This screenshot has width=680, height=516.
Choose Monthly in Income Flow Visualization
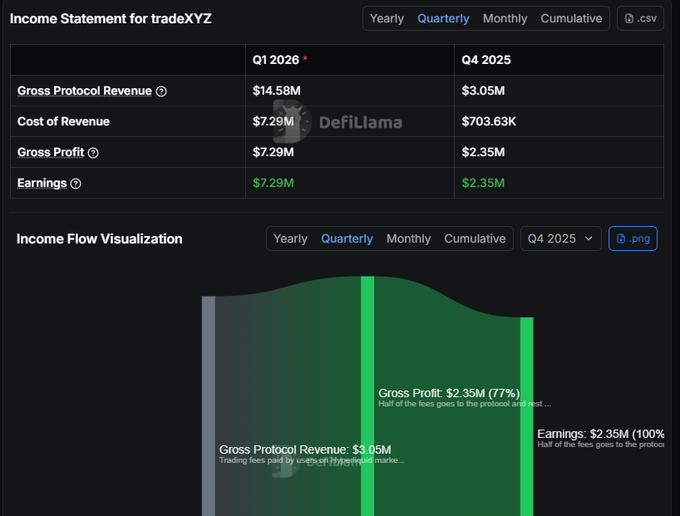(409, 239)
